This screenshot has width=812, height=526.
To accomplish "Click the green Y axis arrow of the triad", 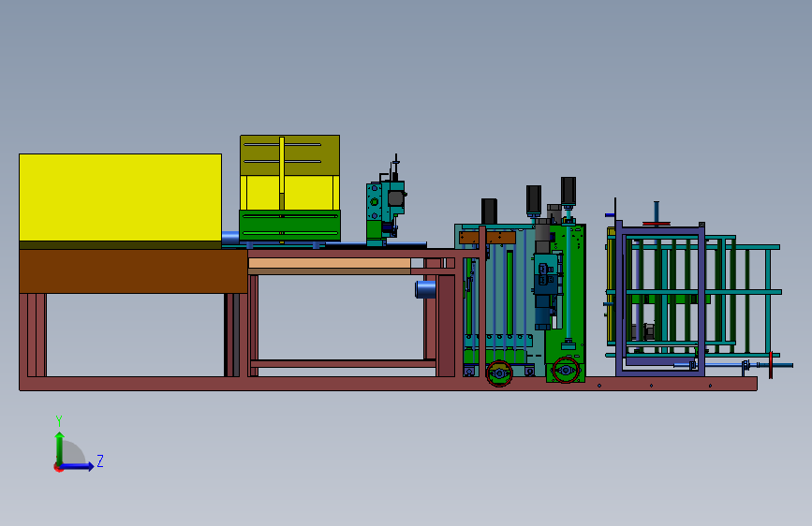I will [x=60, y=447].
